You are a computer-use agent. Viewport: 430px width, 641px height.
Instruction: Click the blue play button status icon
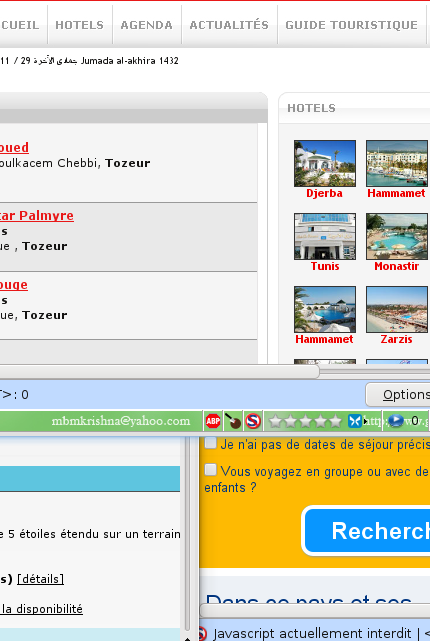click(395, 421)
